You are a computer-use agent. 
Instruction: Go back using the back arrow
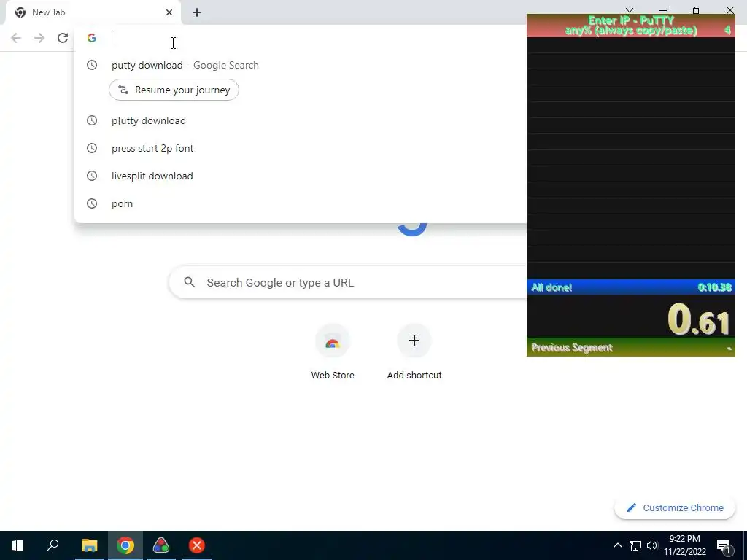pos(16,38)
